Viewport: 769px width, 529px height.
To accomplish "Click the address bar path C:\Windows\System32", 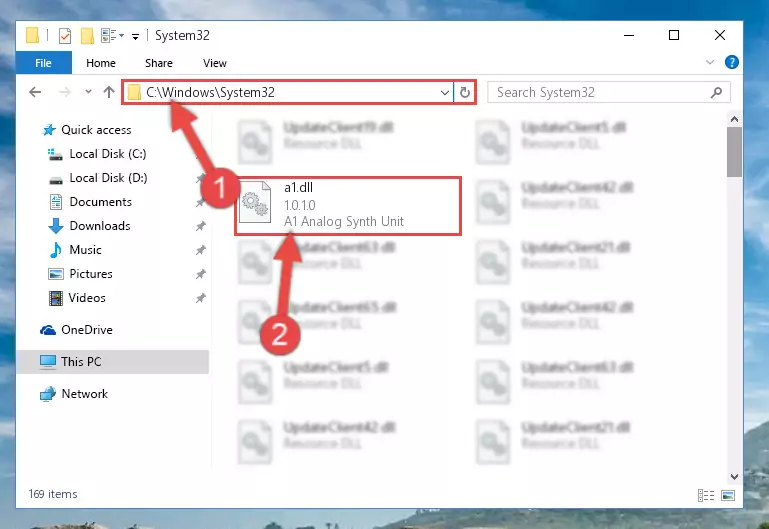I will [210, 92].
